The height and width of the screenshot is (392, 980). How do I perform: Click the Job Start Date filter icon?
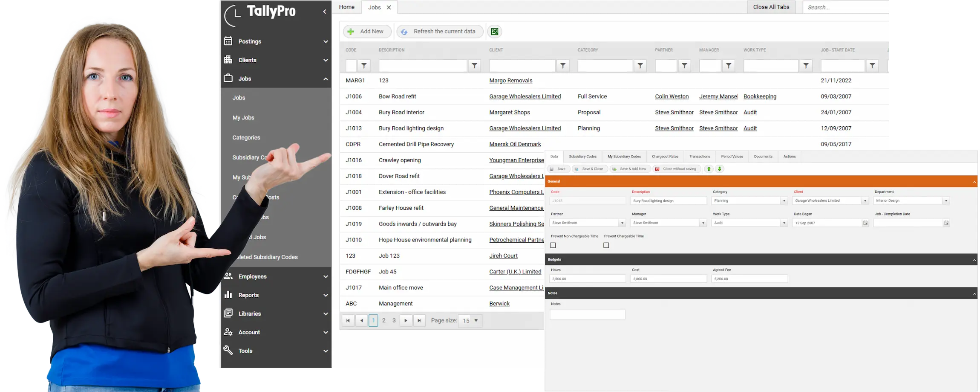[872, 66]
